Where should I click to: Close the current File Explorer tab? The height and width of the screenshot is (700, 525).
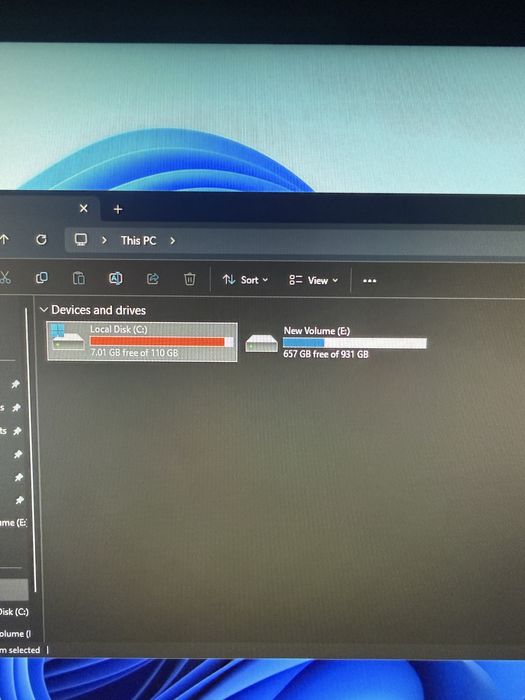click(x=83, y=208)
